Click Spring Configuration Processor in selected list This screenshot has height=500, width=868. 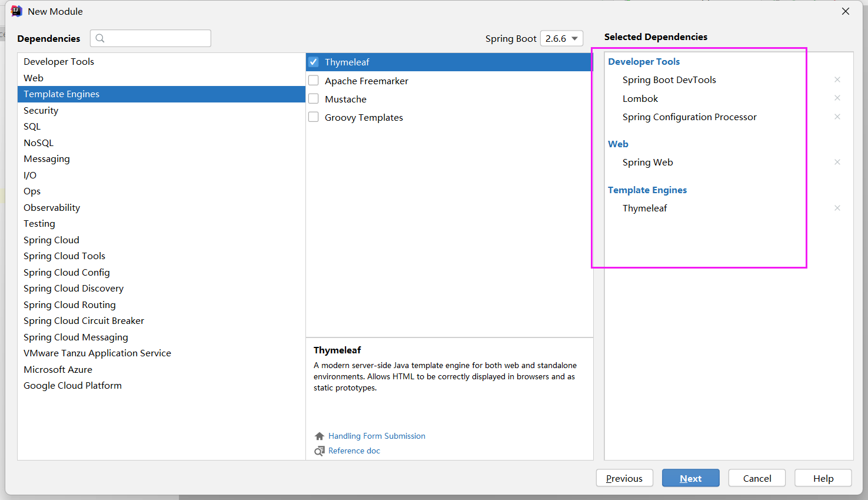click(690, 117)
